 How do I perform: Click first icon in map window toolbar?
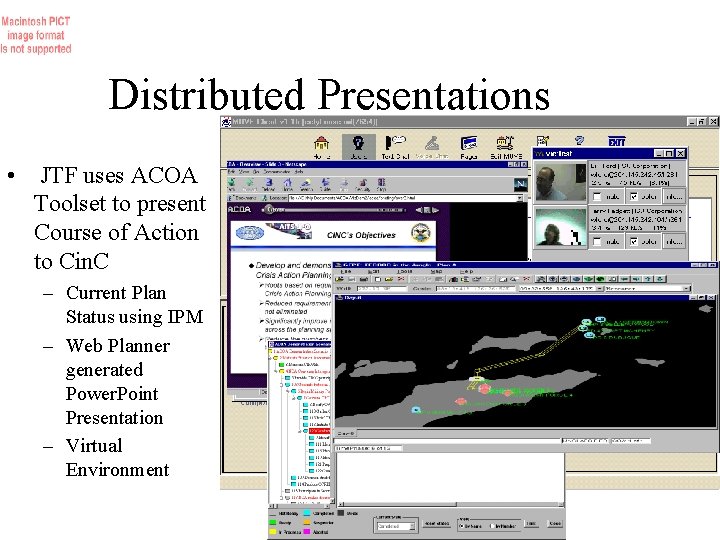(340, 279)
